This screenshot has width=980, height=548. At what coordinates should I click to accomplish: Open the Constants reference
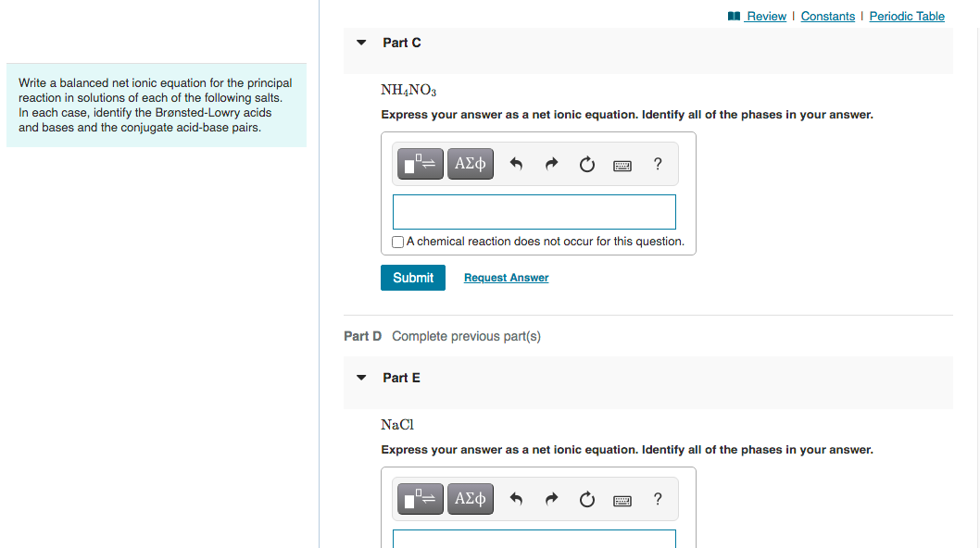(x=827, y=16)
